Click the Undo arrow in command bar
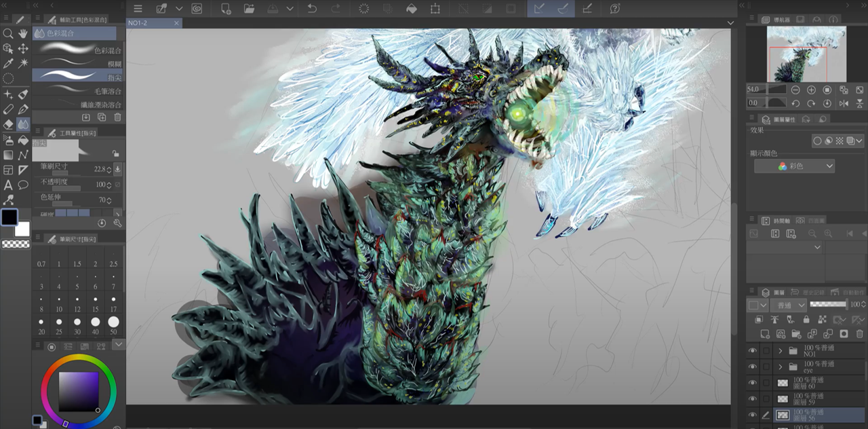 (x=312, y=9)
